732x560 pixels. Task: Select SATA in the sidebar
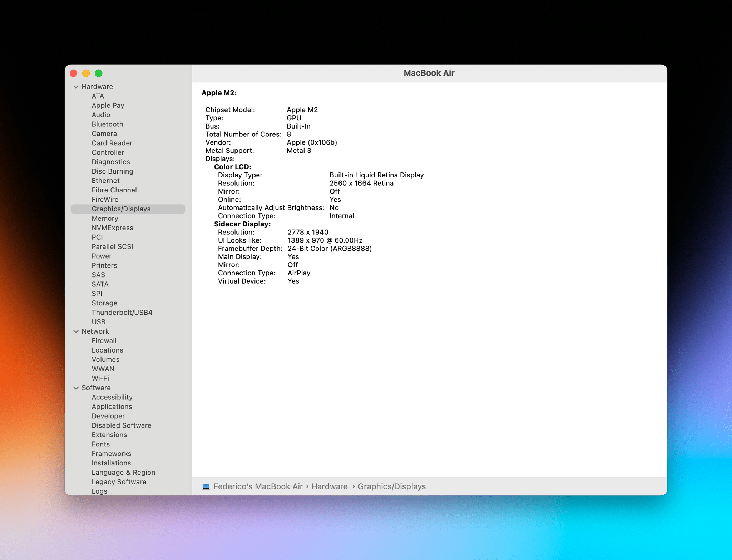coord(100,284)
